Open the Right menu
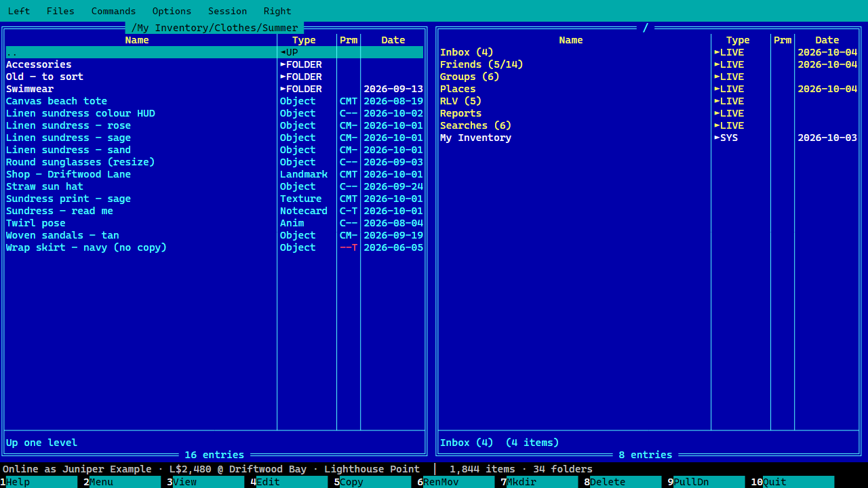This screenshot has width=868, height=488. 277,11
